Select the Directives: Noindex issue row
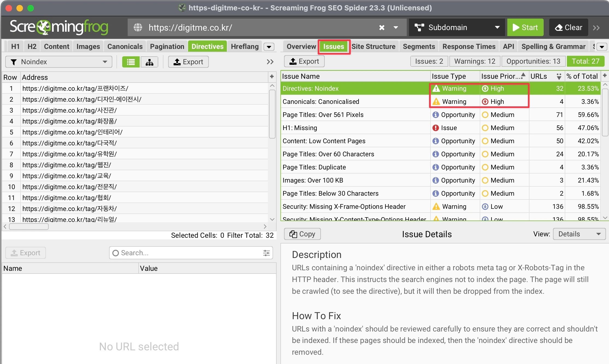This screenshot has height=364, width=609. point(440,89)
